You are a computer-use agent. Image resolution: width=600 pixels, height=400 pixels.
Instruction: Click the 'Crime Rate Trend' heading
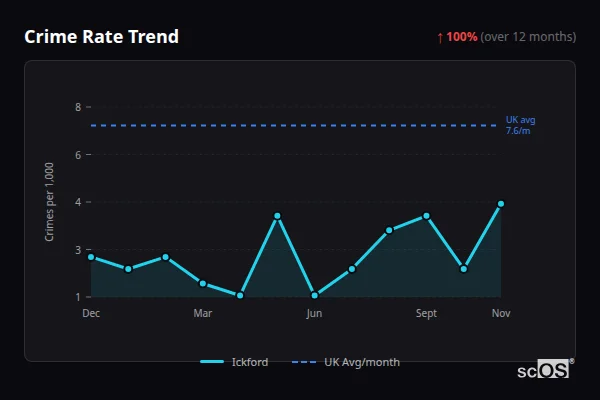pyautogui.click(x=101, y=37)
